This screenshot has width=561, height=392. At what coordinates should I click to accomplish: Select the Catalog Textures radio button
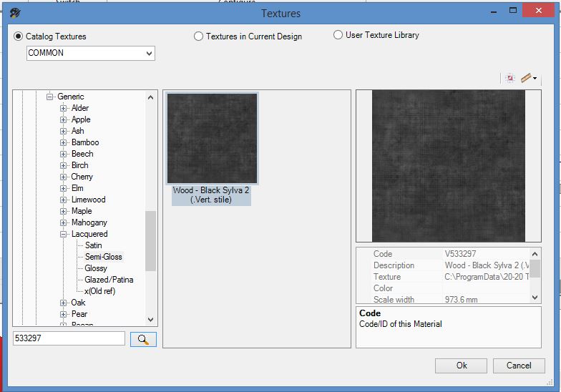pos(18,36)
